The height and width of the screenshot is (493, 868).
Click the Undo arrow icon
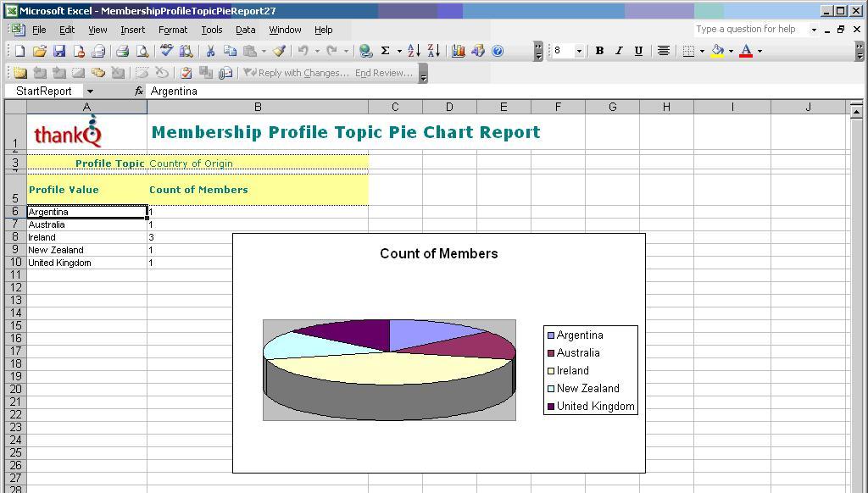tap(303, 51)
